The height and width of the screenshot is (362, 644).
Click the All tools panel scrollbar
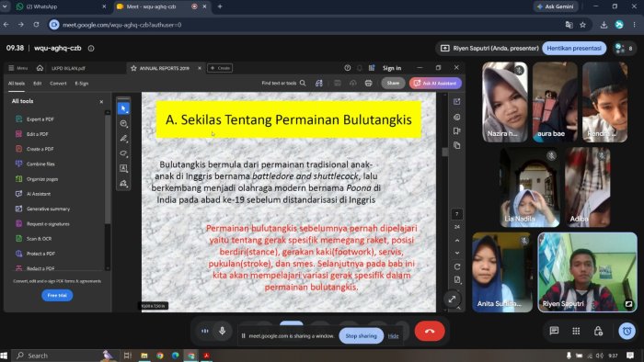click(108, 168)
